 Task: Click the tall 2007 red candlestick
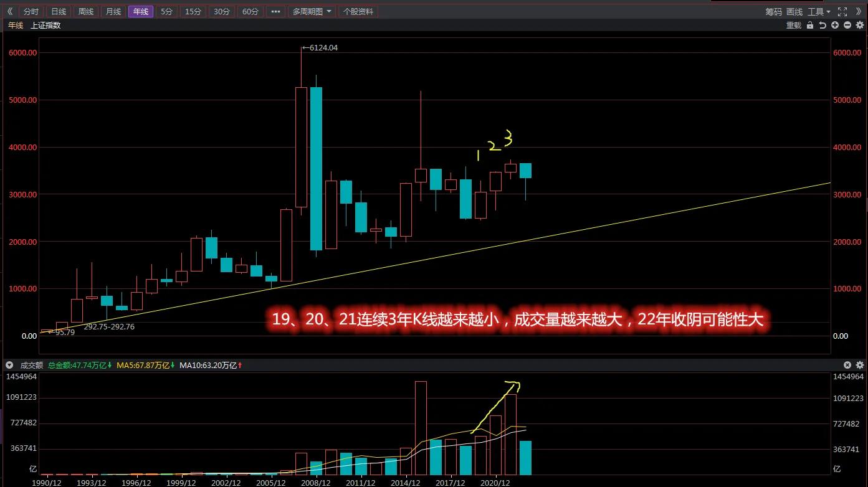[301, 147]
